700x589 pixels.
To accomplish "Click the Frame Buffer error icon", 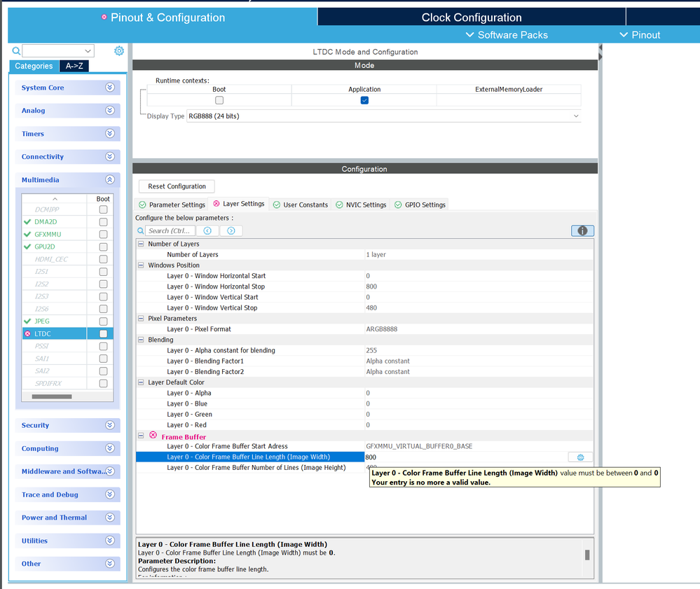I will [153, 435].
